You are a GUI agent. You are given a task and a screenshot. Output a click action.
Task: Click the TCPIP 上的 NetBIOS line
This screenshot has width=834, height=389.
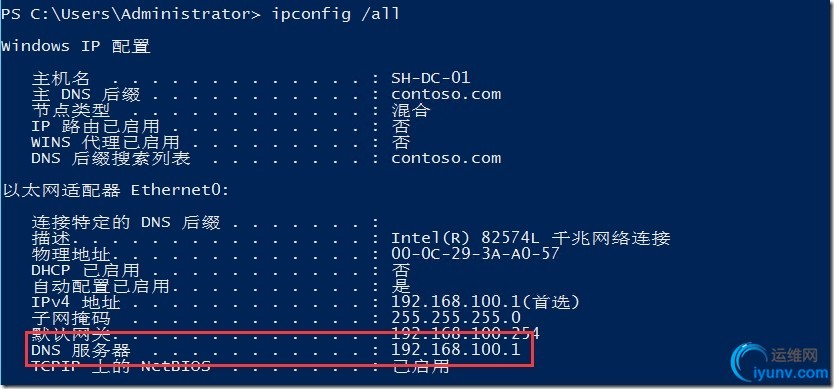(240, 366)
